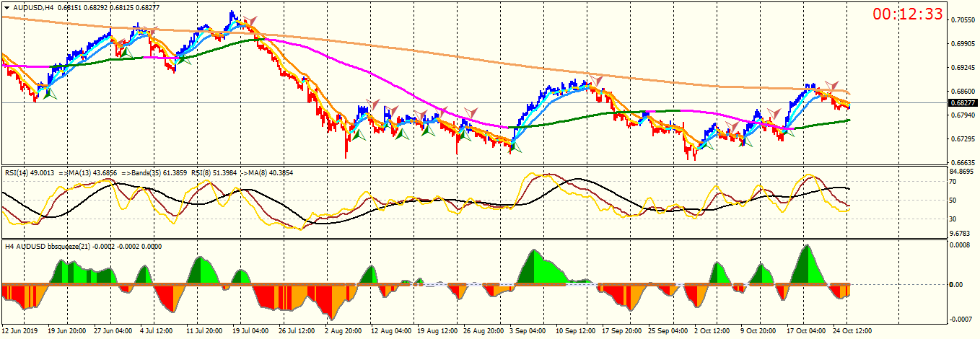Click the 3 Sep 04:00 time axis label
This screenshot has width=980, height=339.
527,330
